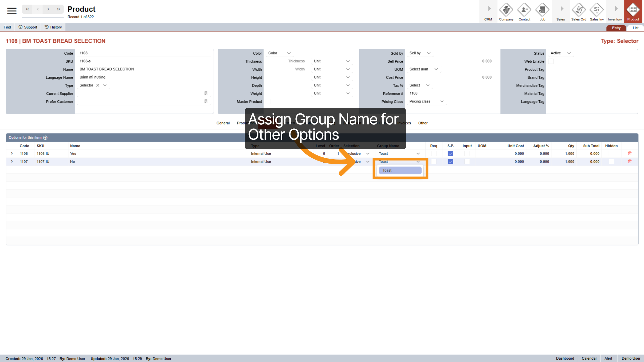644x362 pixels.
Task: Open Dashboard from bottom bar
Action: pos(565,358)
